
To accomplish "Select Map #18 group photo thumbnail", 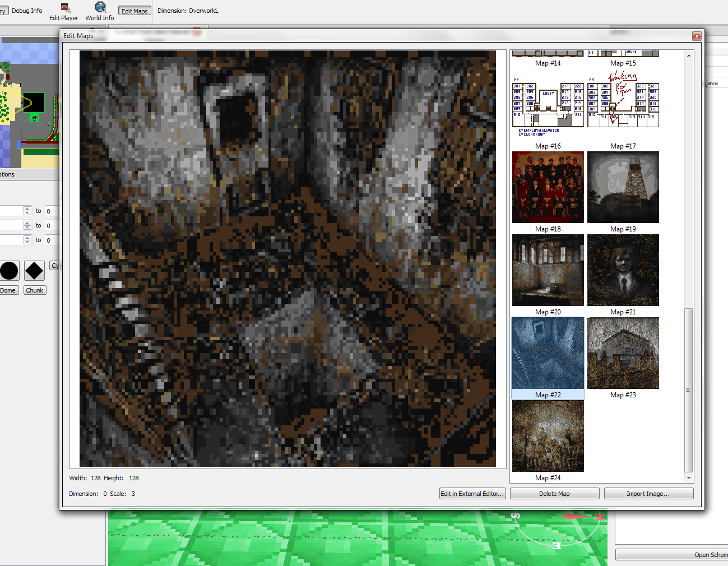I will pyautogui.click(x=548, y=187).
